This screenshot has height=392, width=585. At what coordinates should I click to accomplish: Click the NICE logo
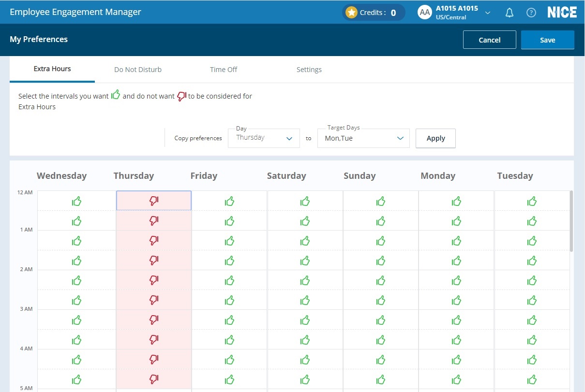coord(561,13)
